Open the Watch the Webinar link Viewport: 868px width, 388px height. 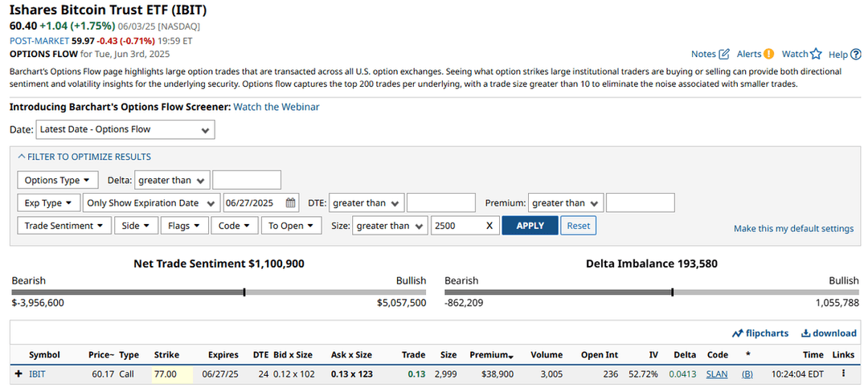(276, 107)
